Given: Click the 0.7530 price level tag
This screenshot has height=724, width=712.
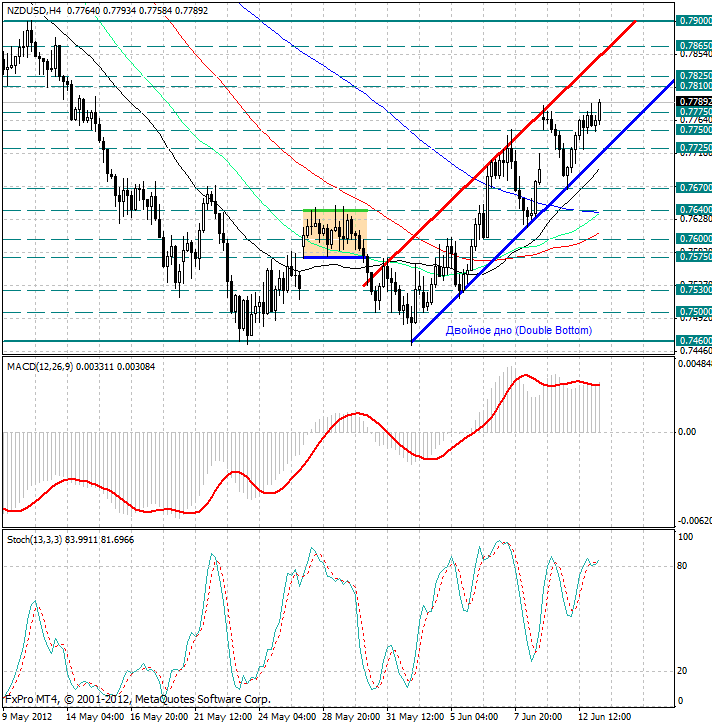Looking at the screenshot, I should (694, 290).
